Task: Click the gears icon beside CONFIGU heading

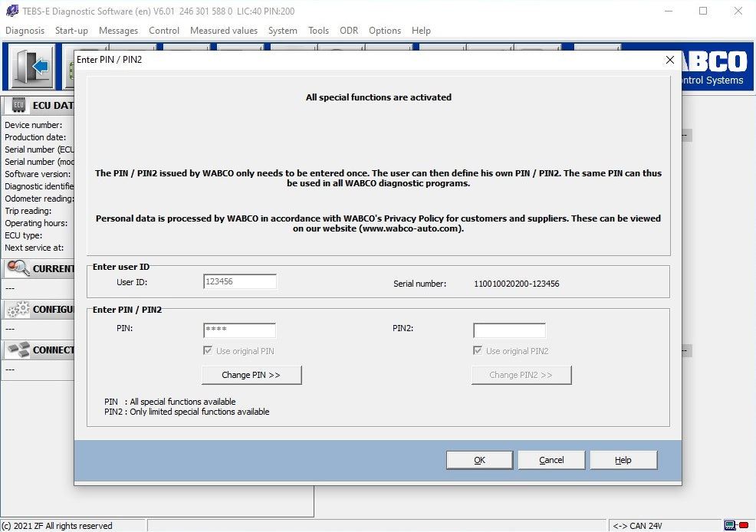Action: [x=18, y=309]
